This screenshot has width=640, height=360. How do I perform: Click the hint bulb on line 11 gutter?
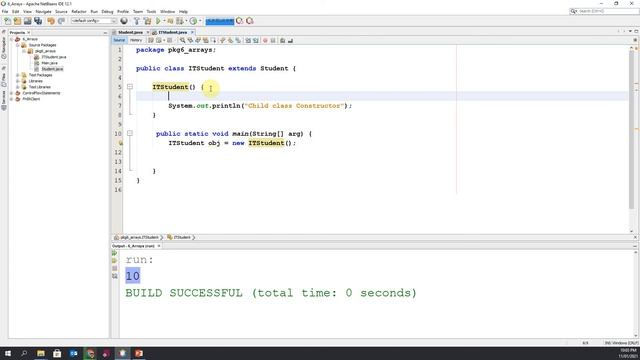pos(120,143)
